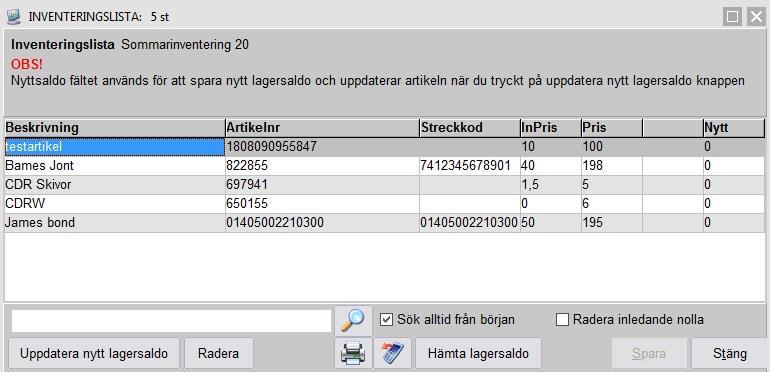Enable 'Radera inledande nolla' checkbox
This screenshot has height=372, width=770.
coord(562,320)
